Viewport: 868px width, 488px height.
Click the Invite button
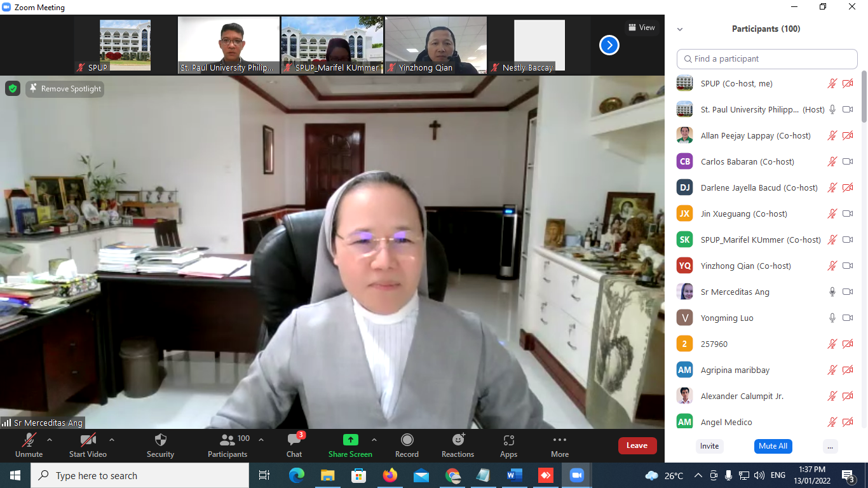click(x=710, y=446)
